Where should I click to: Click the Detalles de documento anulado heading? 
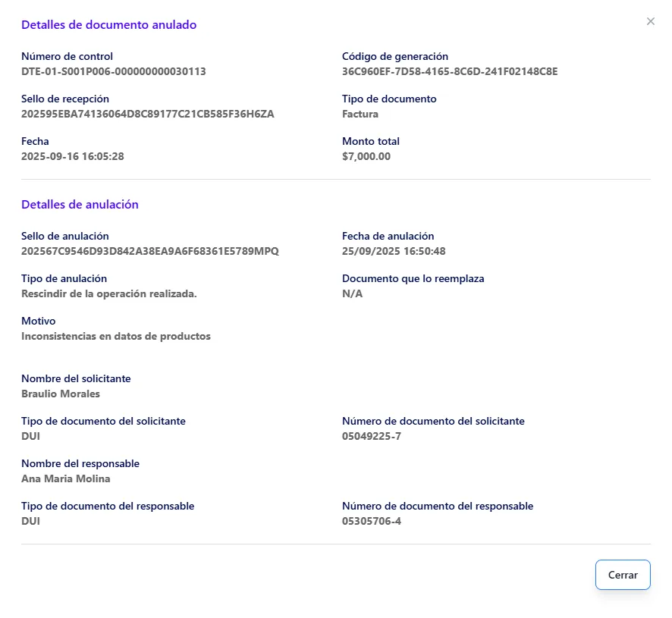click(x=108, y=24)
